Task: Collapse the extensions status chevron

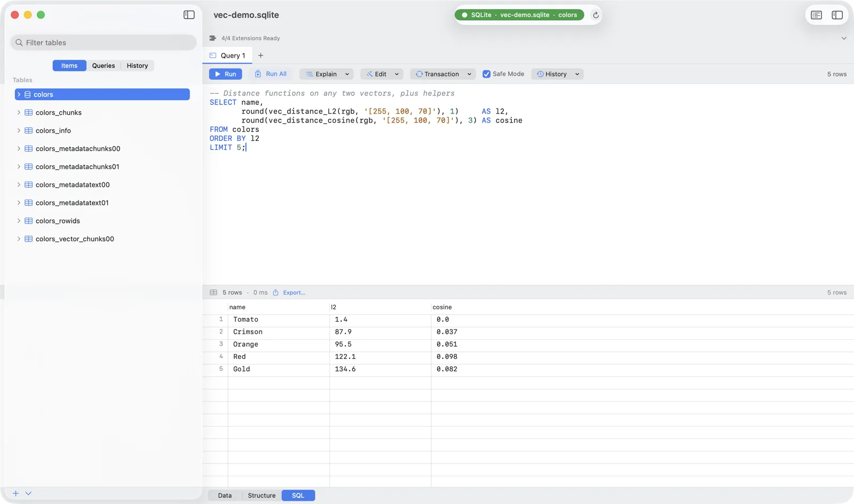Action: click(x=844, y=38)
